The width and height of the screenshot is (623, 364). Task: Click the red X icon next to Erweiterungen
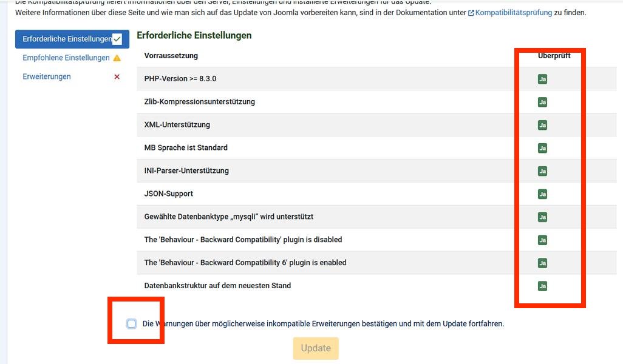pos(117,76)
